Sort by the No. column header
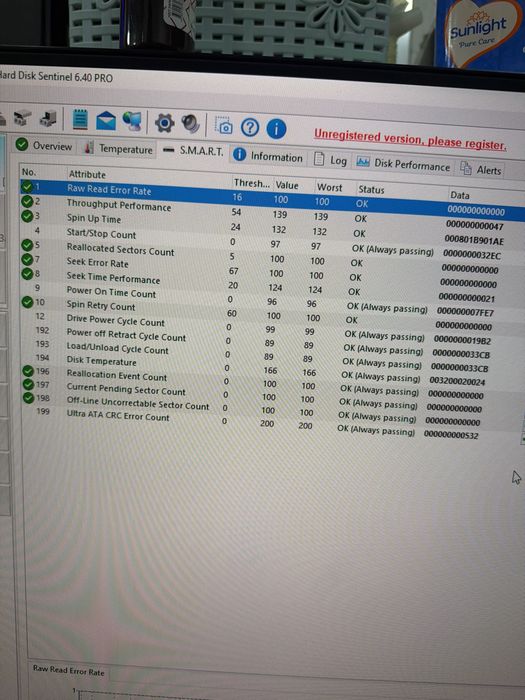This screenshot has width=525, height=700. 29,172
